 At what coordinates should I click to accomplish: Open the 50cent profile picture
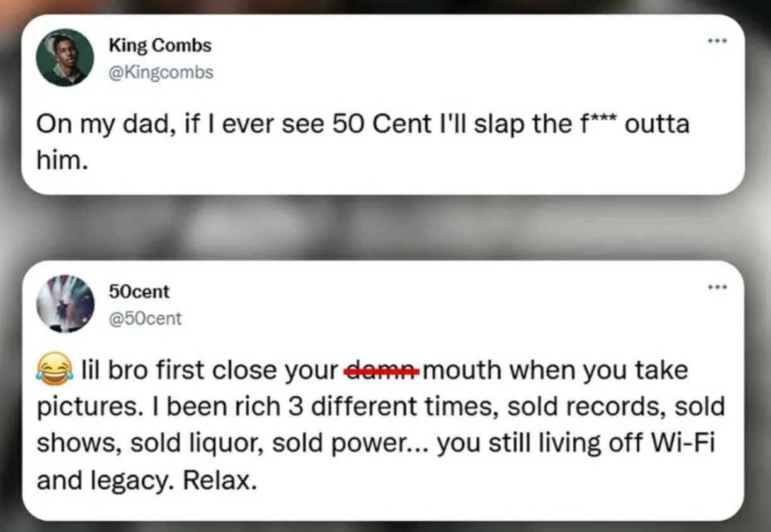(65, 303)
